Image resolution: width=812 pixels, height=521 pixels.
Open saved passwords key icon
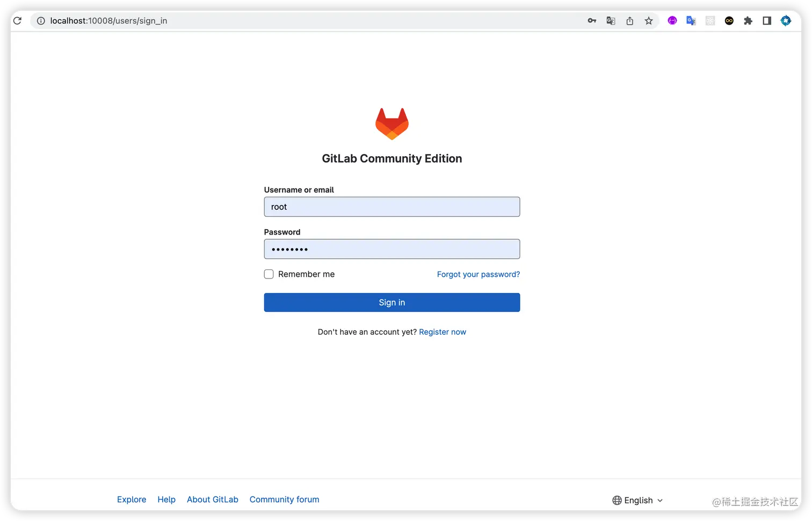click(x=592, y=21)
